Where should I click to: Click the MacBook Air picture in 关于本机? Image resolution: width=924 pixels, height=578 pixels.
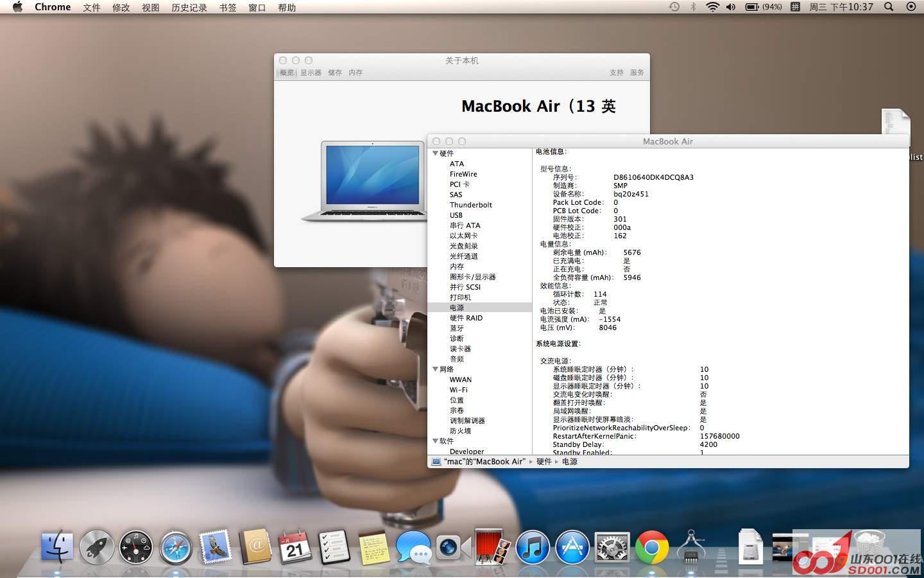pyautogui.click(x=364, y=182)
